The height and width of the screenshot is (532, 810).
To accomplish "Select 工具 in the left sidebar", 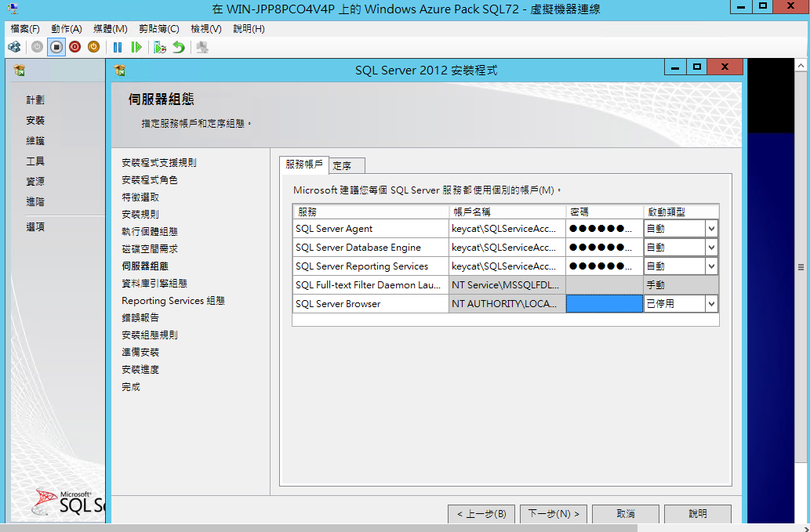I will tap(35, 161).
